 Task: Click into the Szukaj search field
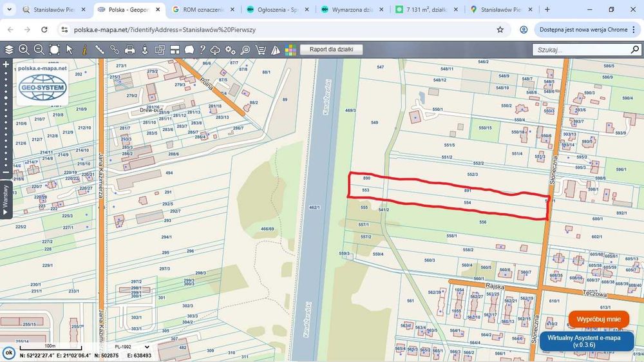[x=581, y=50]
